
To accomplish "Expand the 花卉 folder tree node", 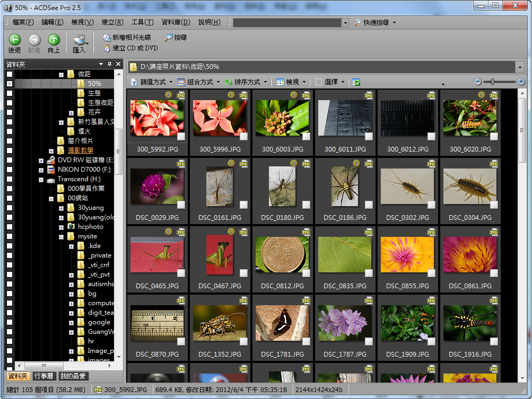I will tap(71, 112).
